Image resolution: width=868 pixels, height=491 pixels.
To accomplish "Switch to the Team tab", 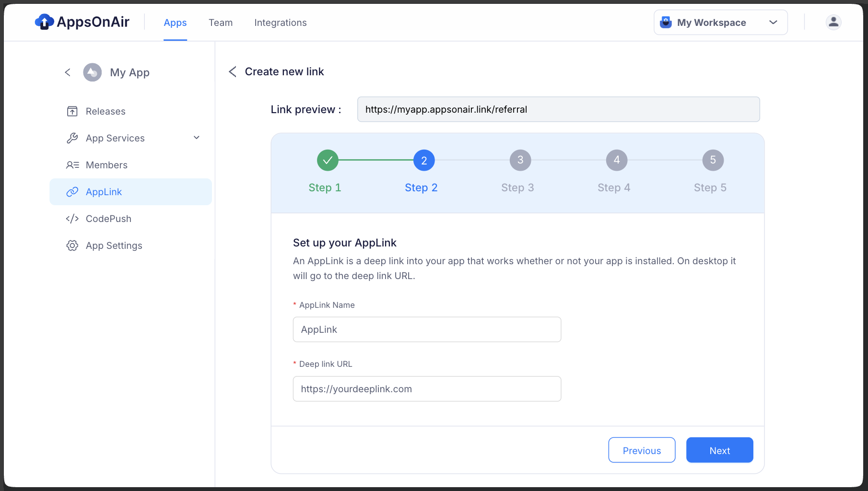I will pos(221,23).
